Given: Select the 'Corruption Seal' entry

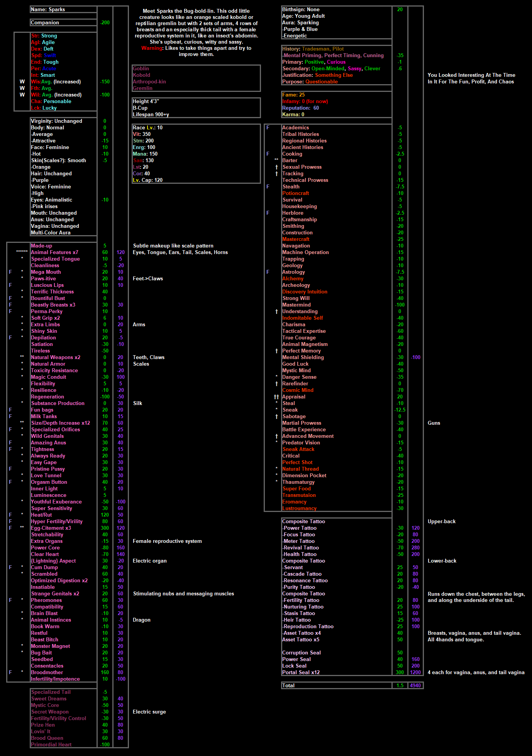Looking at the screenshot, I should [302, 653].
